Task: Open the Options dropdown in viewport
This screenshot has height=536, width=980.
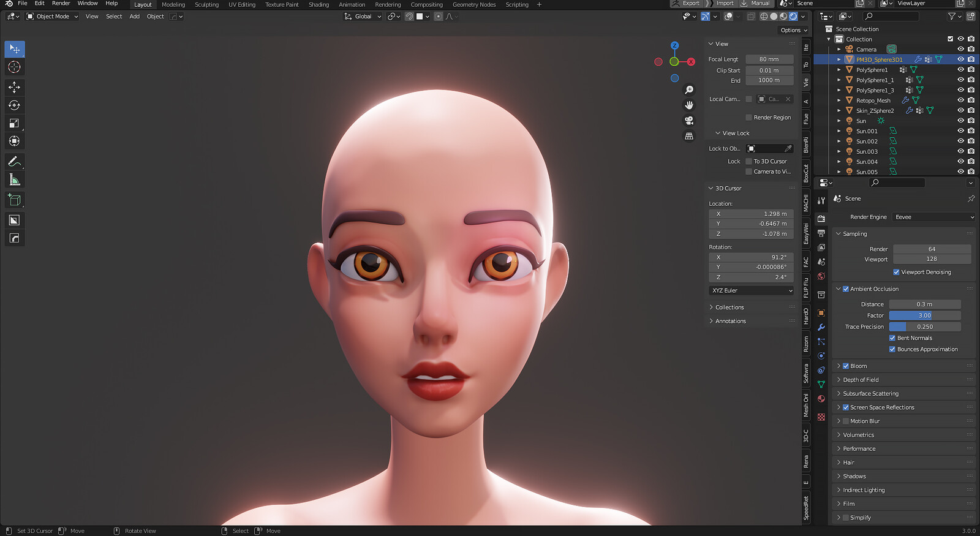Action: [x=794, y=30]
